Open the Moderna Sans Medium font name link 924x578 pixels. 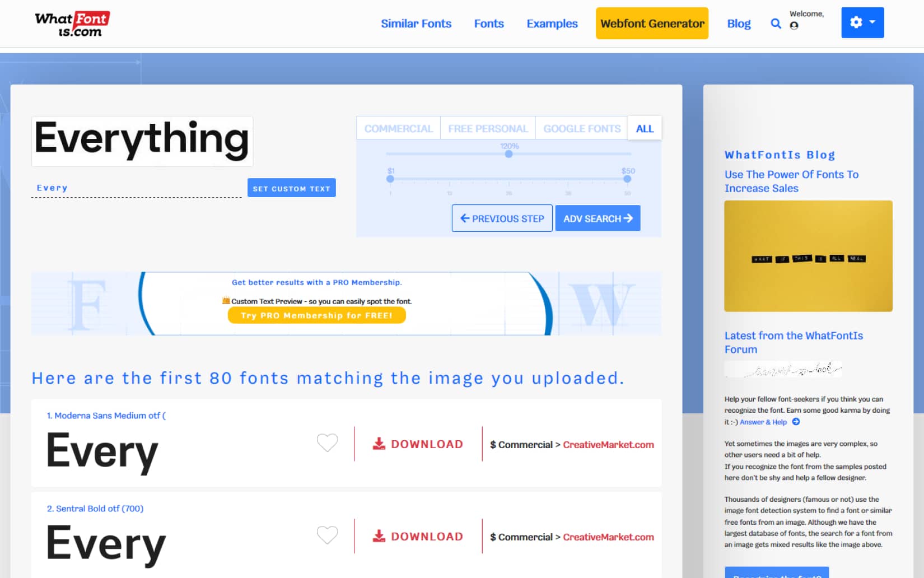point(106,416)
